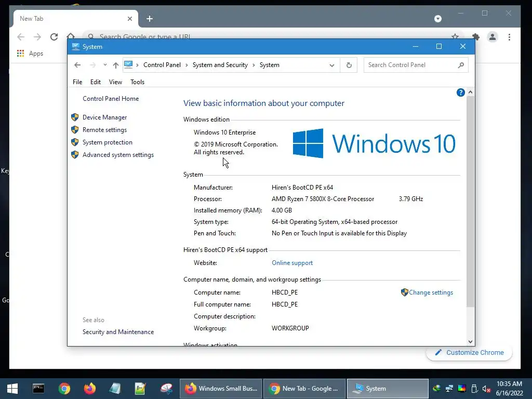Go up one level in Control Panel
The height and width of the screenshot is (399, 532).
point(116,65)
